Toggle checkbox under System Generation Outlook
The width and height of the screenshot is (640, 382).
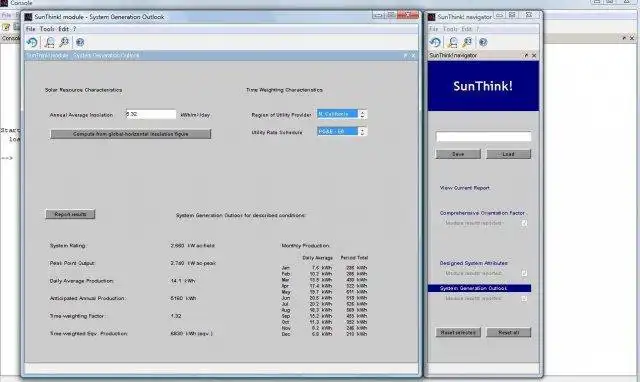click(x=524, y=298)
